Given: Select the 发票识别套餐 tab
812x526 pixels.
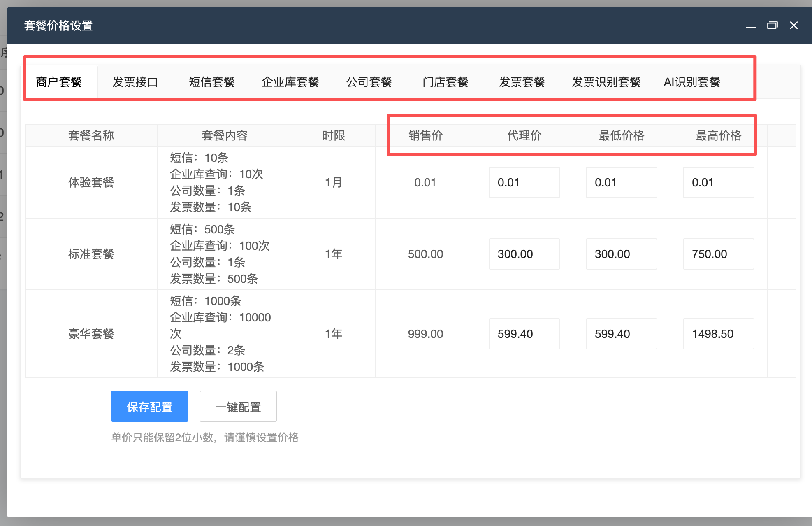Looking at the screenshot, I should (x=606, y=82).
